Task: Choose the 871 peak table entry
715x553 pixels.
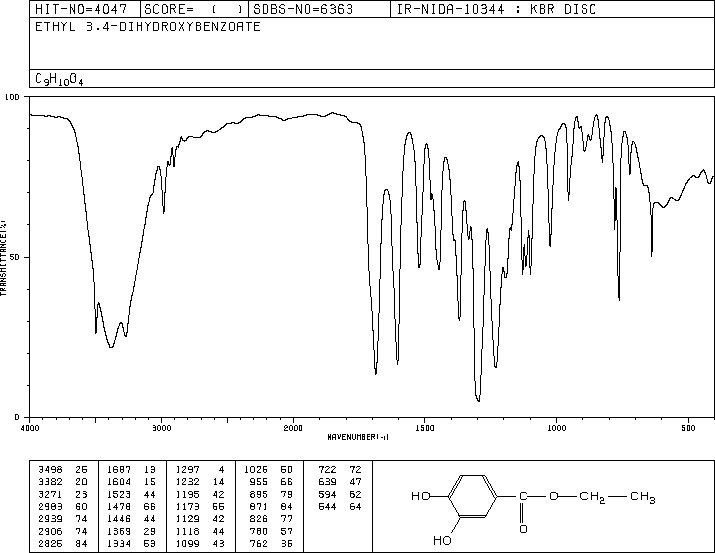Action: point(259,506)
